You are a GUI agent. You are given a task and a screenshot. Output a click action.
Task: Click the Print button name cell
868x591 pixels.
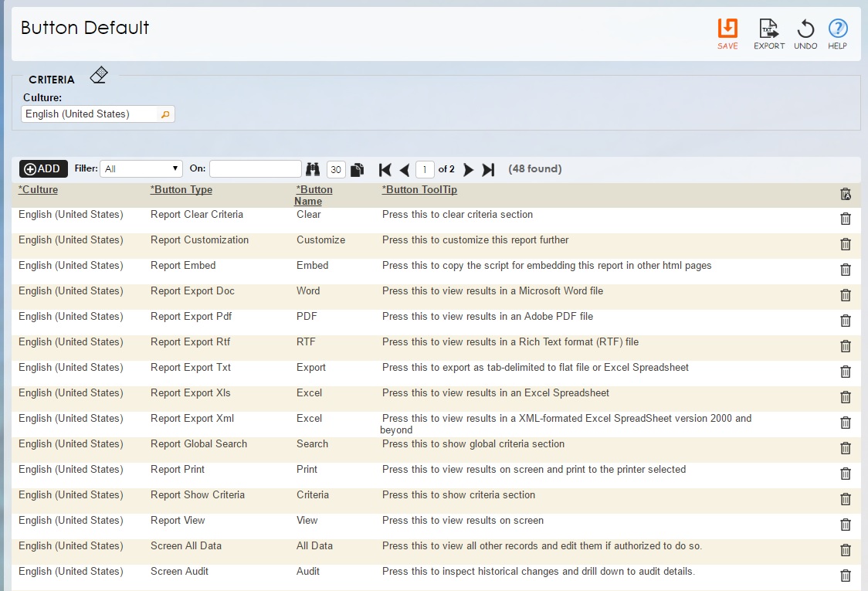(x=307, y=469)
